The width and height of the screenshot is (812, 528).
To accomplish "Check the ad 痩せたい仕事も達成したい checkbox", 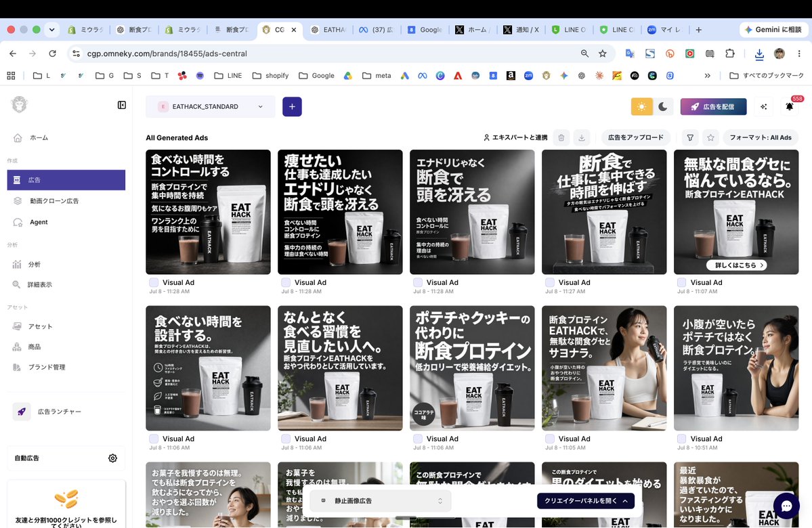I will [286, 283].
